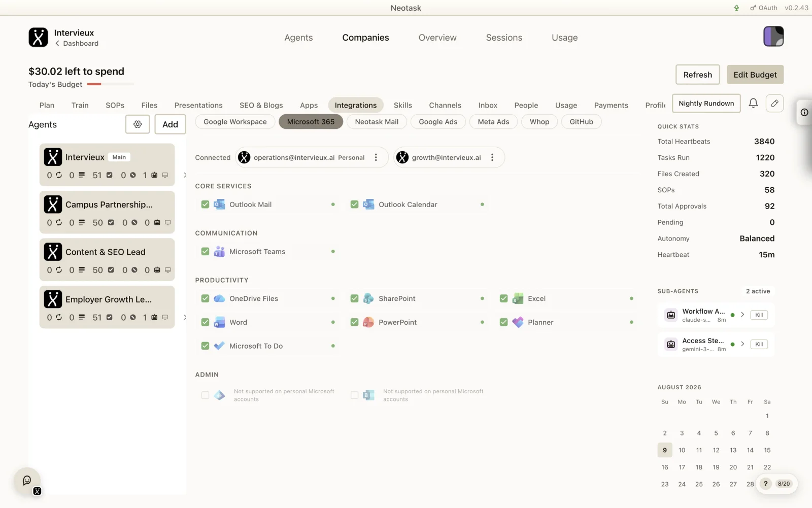Expand the Intervieux Main agent chevron
812x508 pixels.
tap(185, 175)
